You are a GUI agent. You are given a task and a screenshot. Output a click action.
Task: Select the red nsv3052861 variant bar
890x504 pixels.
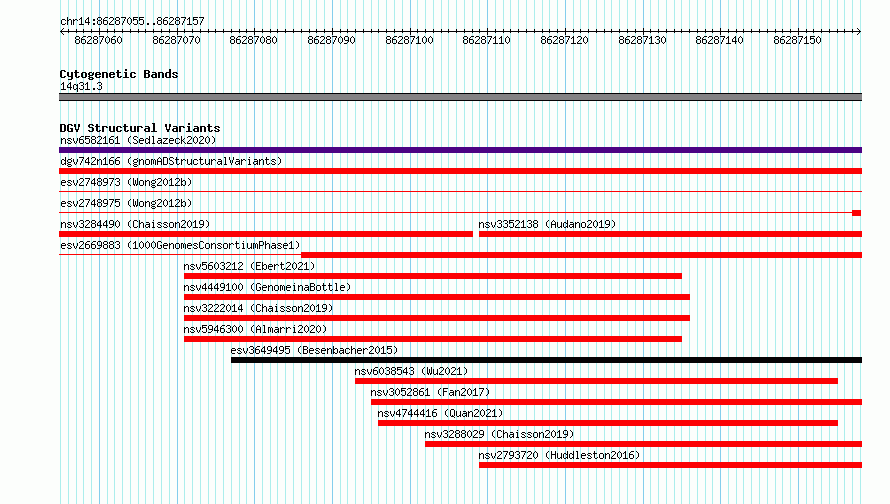click(616, 402)
